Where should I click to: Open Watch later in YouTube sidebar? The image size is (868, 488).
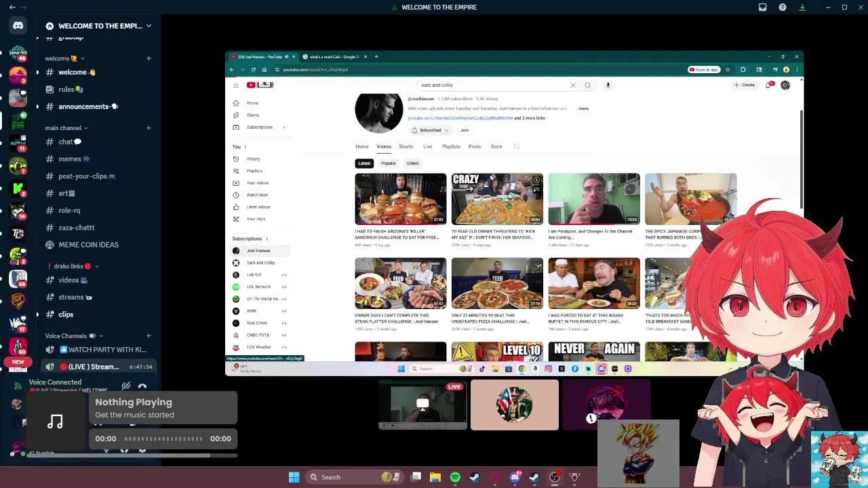click(x=257, y=195)
